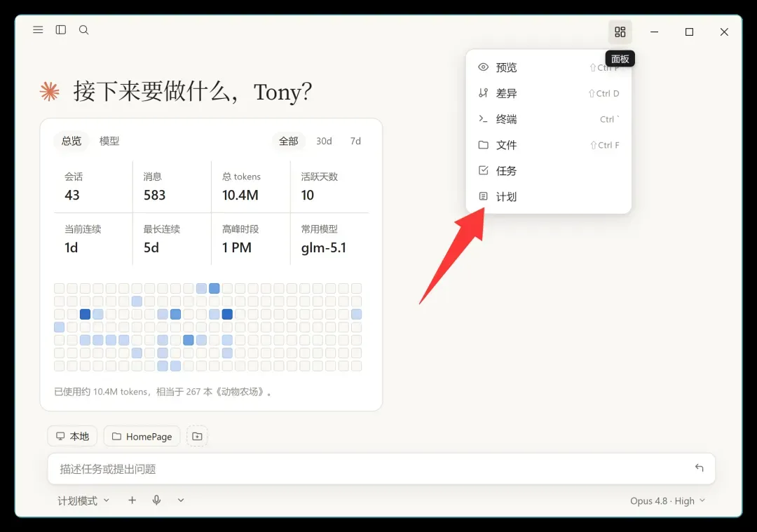Click the HomePage folder button

tap(142, 437)
